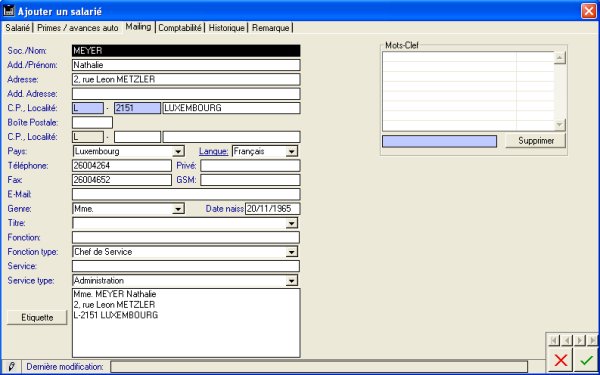The width and height of the screenshot is (600, 375).
Task: Open the Genre dropdown
Action: (x=178, y=209)
